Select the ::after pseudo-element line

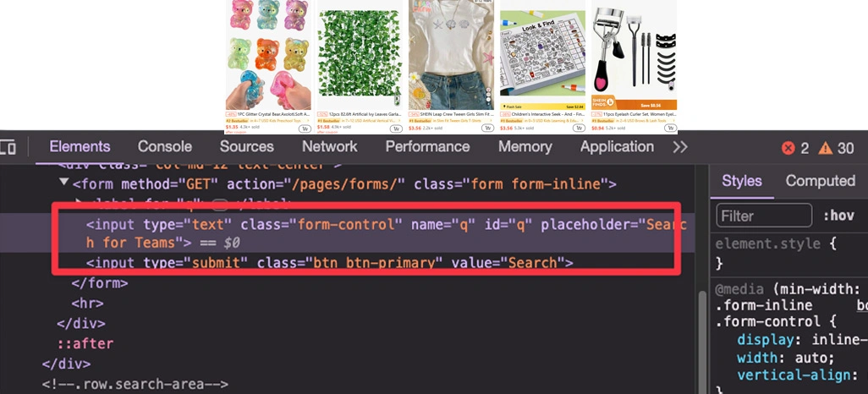click(85, 343)
